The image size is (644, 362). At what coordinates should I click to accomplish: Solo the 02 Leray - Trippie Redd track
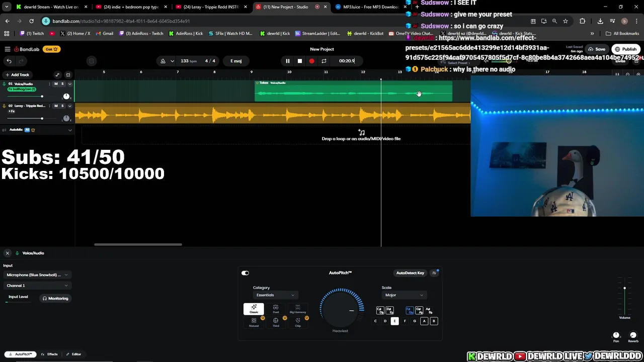62,106
